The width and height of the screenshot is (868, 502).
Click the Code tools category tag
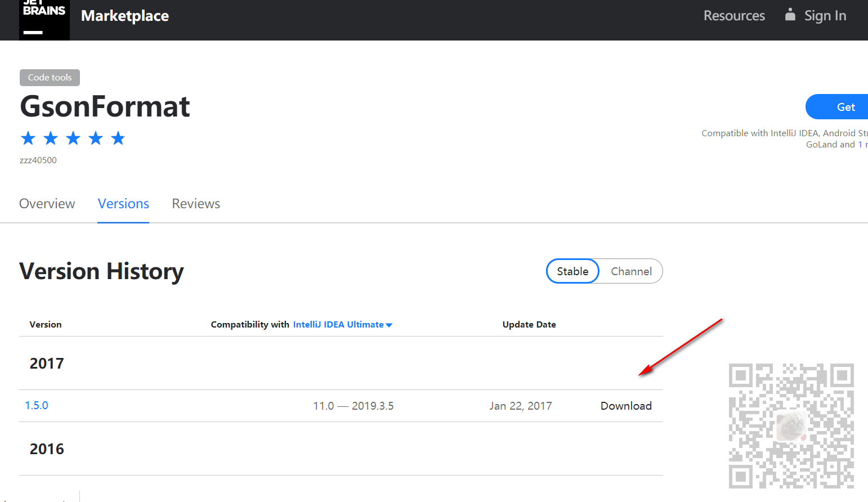pyautogui.click(x=50, y=78)
